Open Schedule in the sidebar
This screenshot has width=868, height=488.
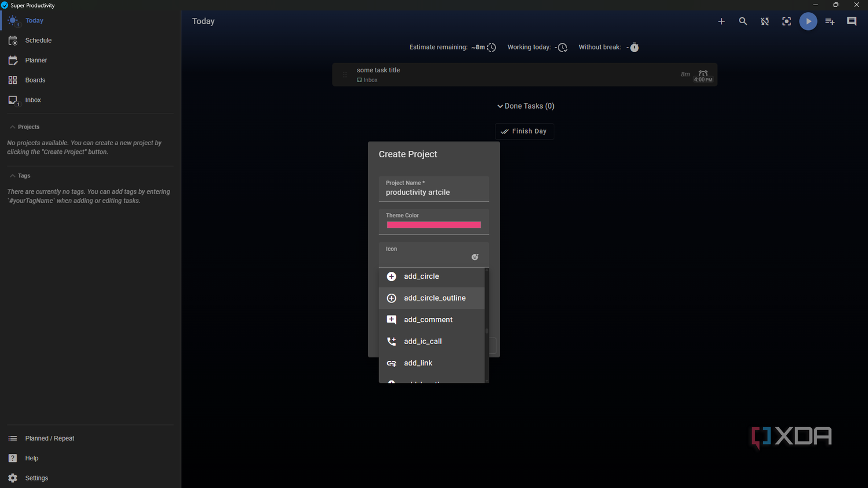pyautogui.click(x=90, y=40)
